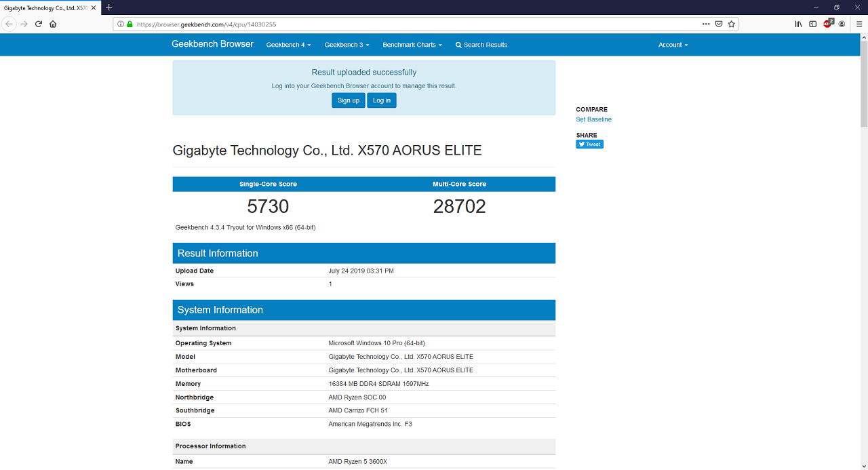
Task: Click the Result Information section header
Action: click(364, 253)
